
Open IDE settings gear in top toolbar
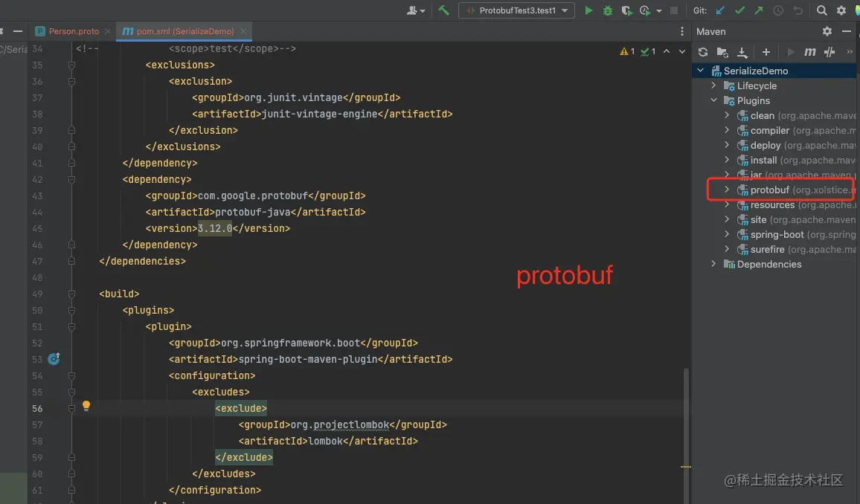pos(841,10)
